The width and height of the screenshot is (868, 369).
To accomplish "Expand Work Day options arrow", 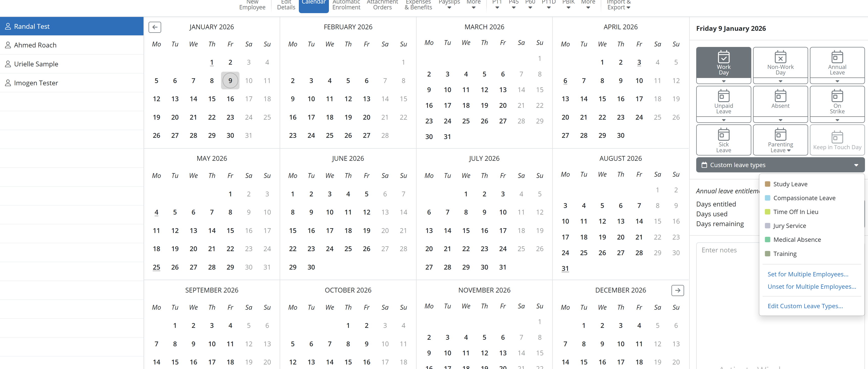I will (x=724, y=81).
